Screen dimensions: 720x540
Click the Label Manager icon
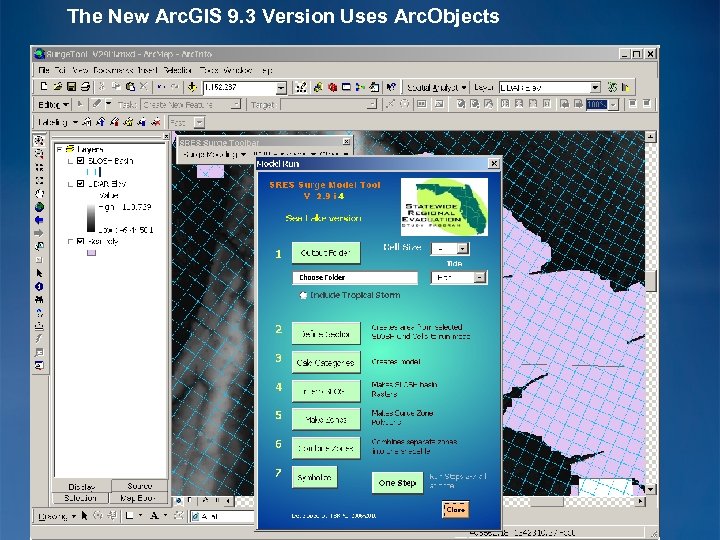87,122
